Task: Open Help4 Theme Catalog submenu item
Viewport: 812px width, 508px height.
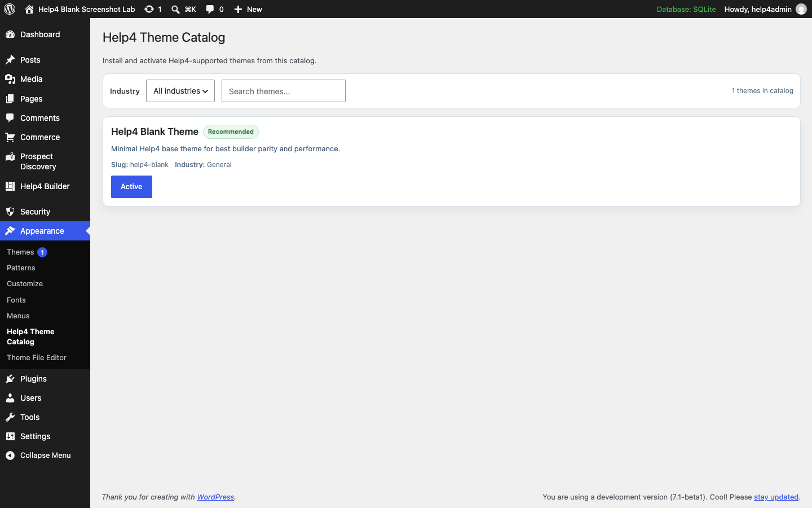Action: coord(45,337)
